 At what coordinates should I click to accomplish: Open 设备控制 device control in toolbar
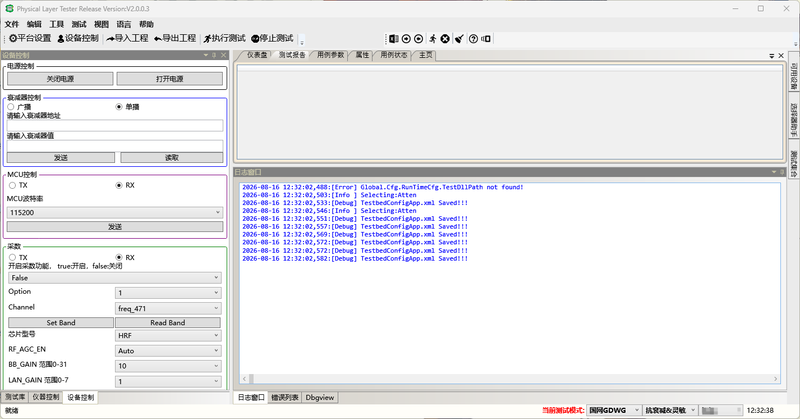point(78,38)
